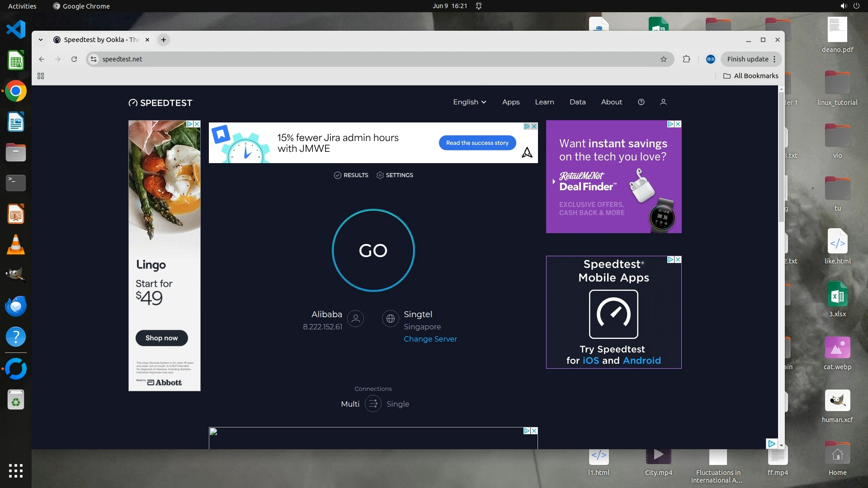The image size is (868, 488).
Task: Click the page vertical scrollbar
Action: point(781,158)
